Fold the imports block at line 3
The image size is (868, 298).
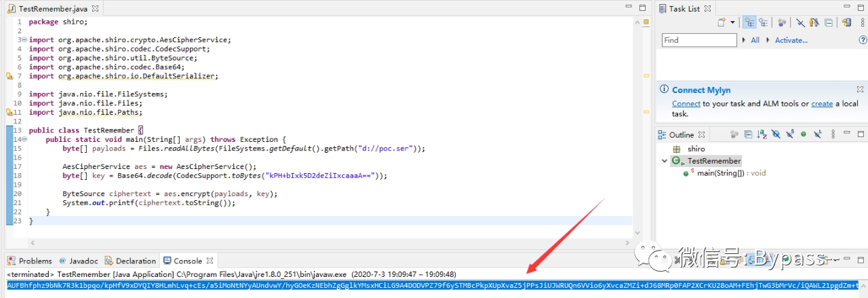click(24, 40)
